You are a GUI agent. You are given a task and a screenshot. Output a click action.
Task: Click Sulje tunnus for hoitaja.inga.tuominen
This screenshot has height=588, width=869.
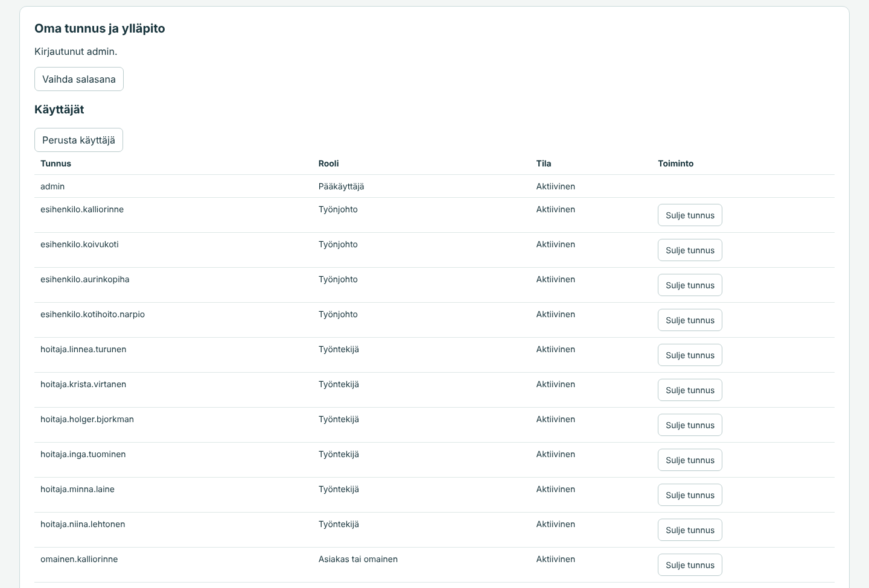tap(690, 460)
